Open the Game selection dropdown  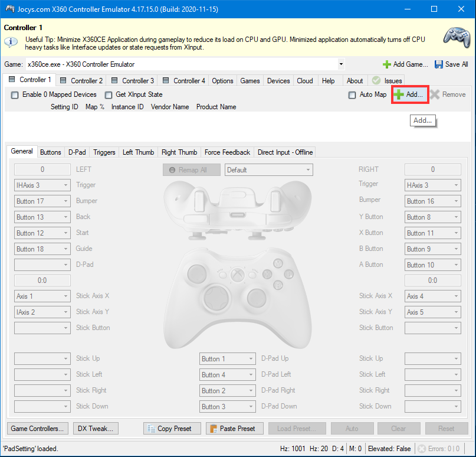click(x=341, y=64)
